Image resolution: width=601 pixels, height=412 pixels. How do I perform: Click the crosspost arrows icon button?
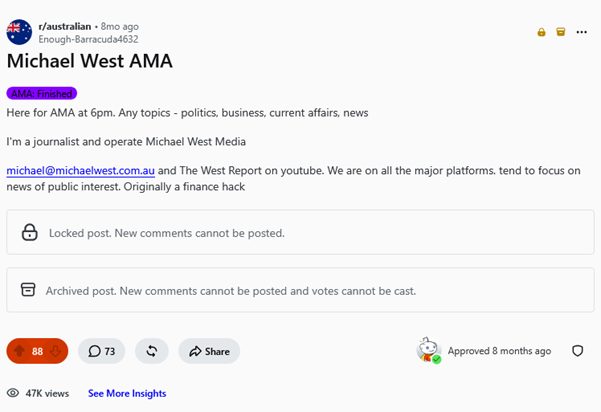click(152, 351)
